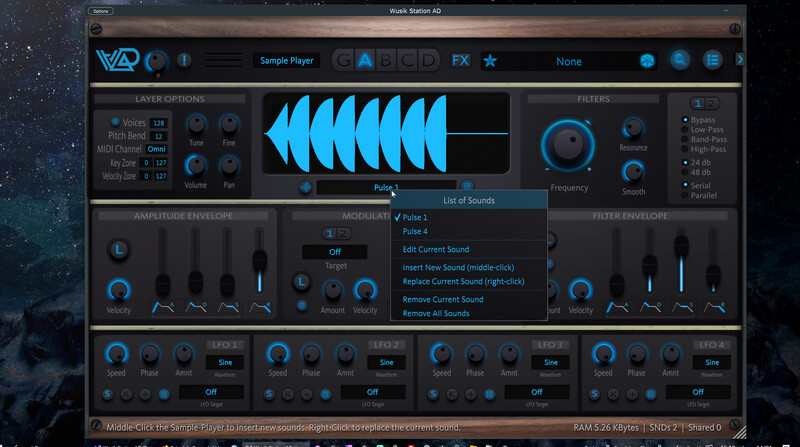Screen dimensions: 800x447
Task: Click the exclamation panic button
Action: click(184, 60)
